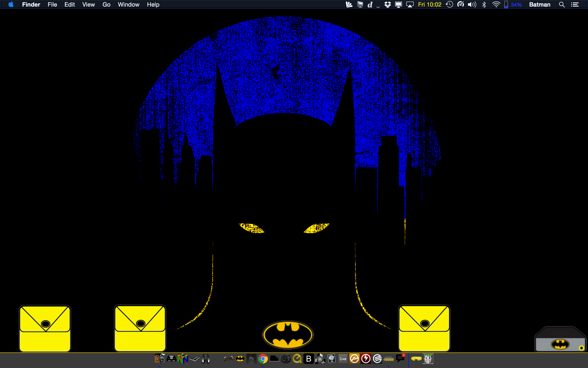Click the AirPlay menu bar icon
588x368 pixels.
point(410,4)
